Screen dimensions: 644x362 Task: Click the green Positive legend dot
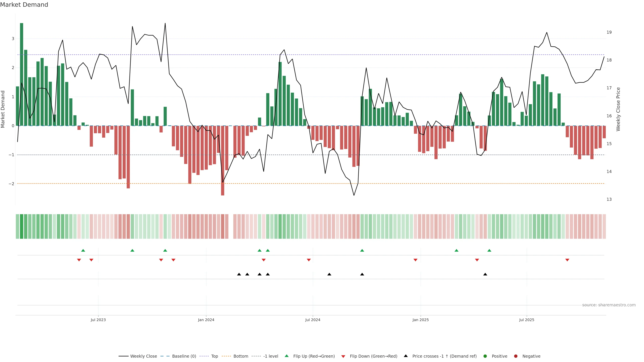click(485, 356)
